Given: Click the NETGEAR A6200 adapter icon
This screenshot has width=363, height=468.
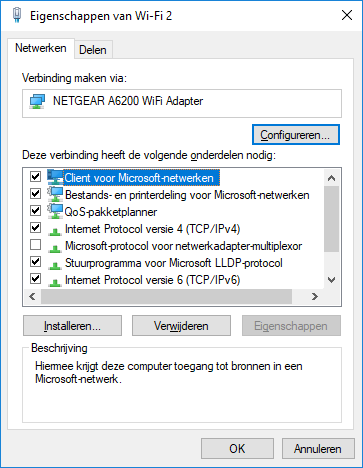Looking at the screenshot, I should click(37, 101).
